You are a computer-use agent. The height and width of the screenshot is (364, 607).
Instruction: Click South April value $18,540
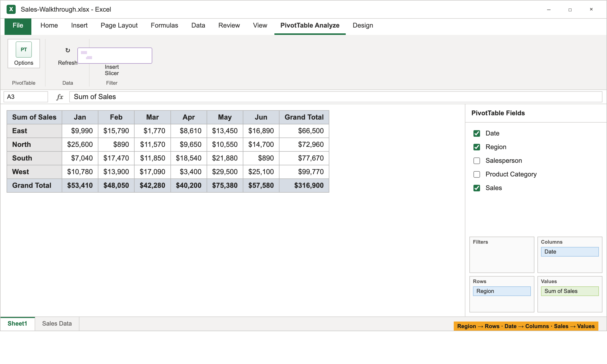pyautogui.click(x=189, y=158)
